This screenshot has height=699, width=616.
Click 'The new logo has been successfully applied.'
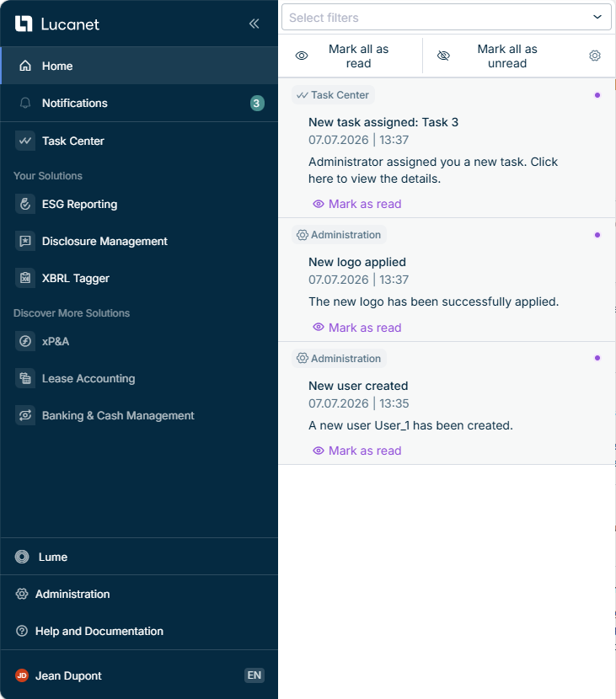point(434,301)
